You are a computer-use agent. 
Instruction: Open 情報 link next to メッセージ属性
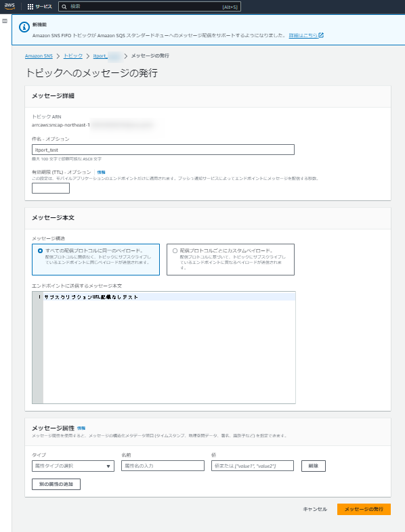click(x=81, y=428)
